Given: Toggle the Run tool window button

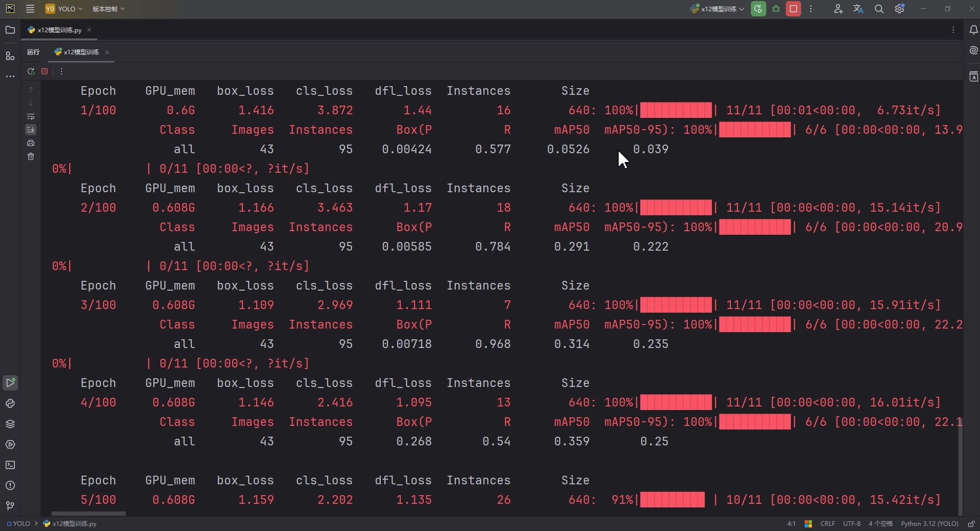Looking at the screenshot, I should (x=10, y=383).
